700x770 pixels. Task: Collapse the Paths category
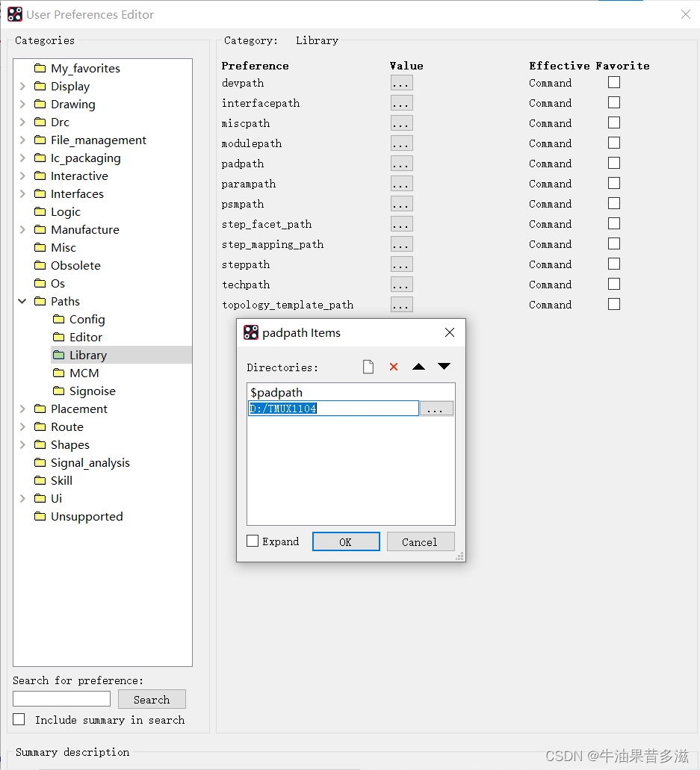22,302
